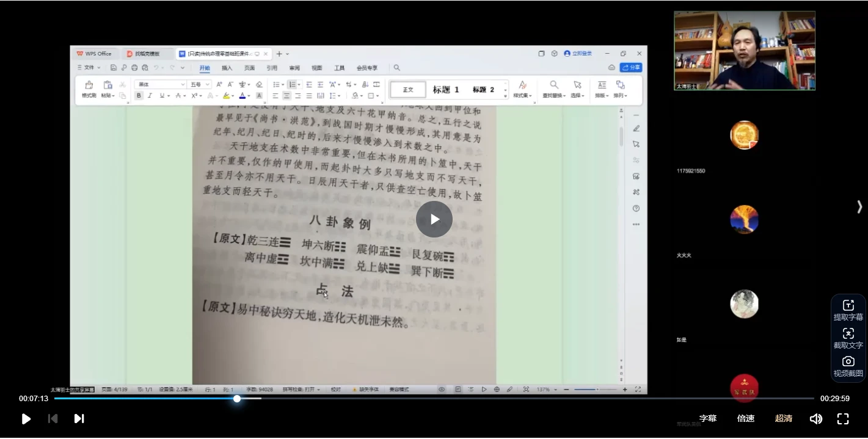Click the 粘贴 paste icon

(x=108, y=89)
